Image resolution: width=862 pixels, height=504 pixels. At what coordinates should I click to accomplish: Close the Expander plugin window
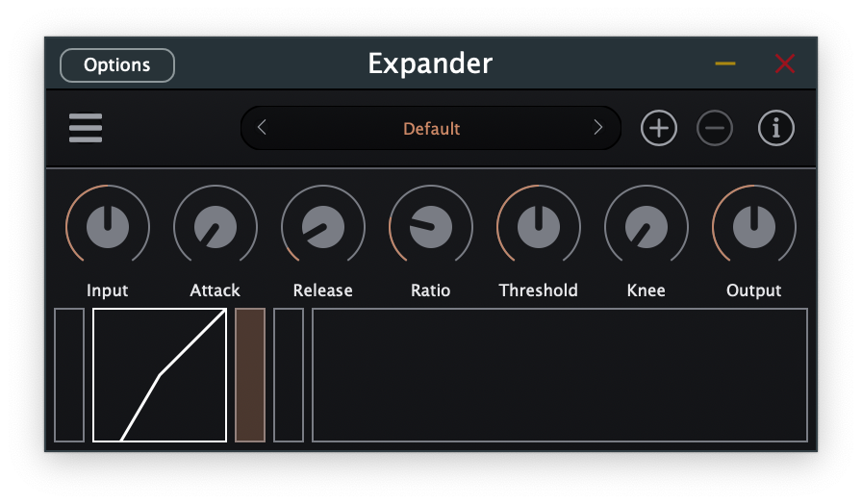coord(784,63)
